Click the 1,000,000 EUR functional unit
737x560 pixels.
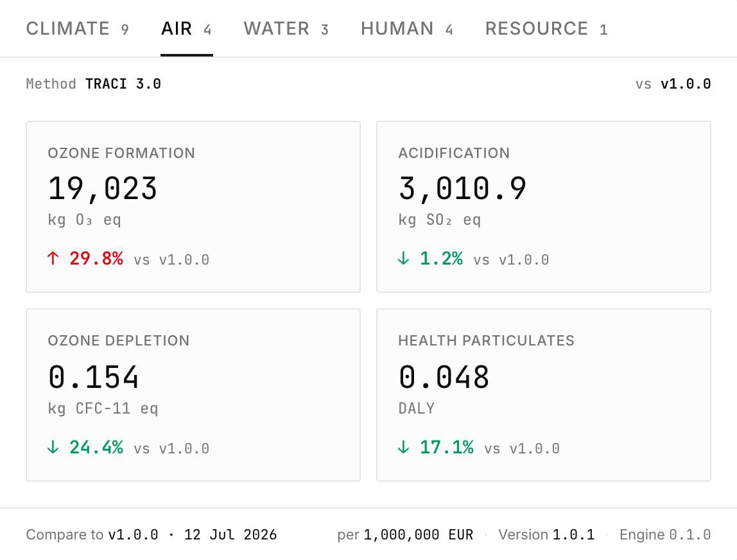[x=419, y=534]
